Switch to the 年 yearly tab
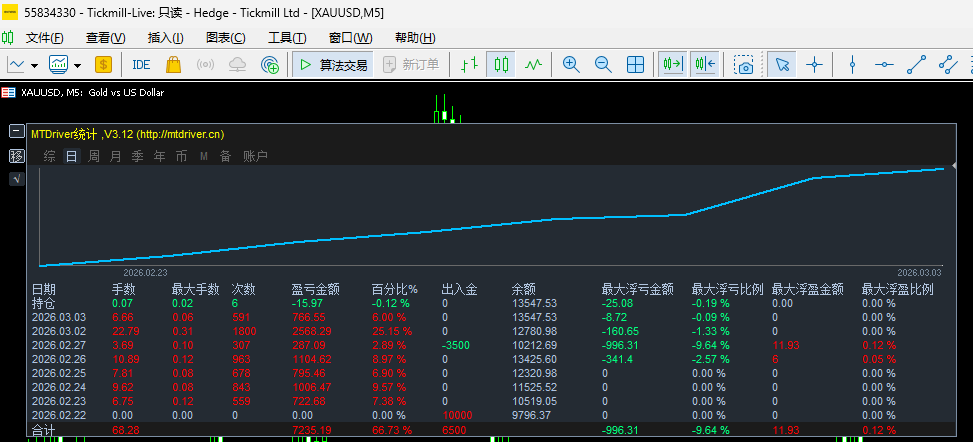This screenshot has width=973, height=442. 159,156
